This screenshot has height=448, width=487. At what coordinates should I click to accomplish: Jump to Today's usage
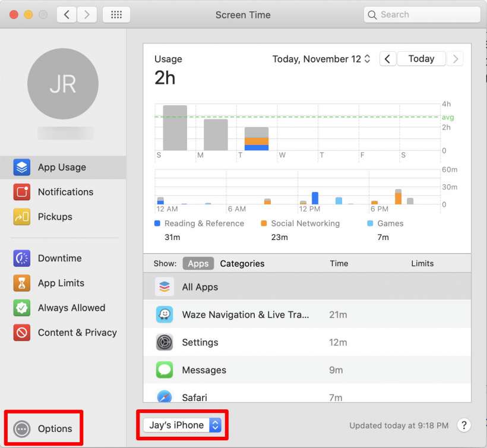click(x=421, y=59)
